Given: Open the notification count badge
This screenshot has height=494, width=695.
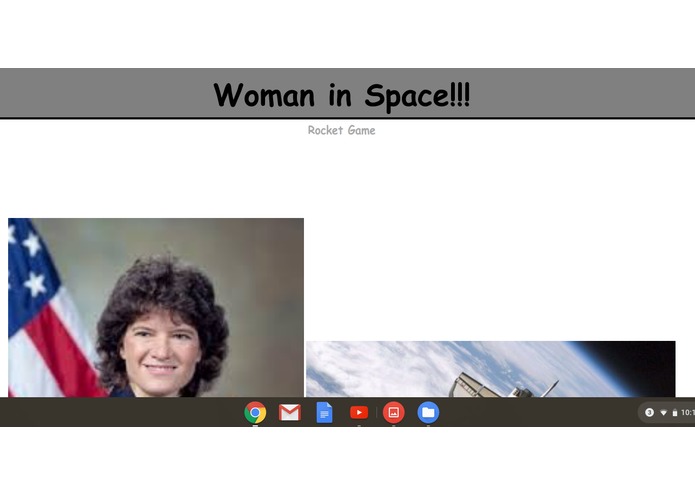Looking at the screenshot, I should pyautogui.click(x=649, y=412).
